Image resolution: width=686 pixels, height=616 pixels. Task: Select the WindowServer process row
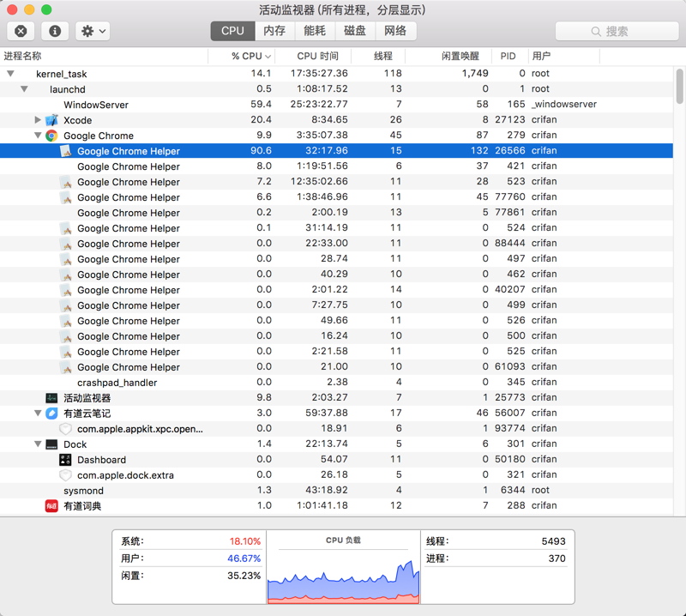pos(336,105)
